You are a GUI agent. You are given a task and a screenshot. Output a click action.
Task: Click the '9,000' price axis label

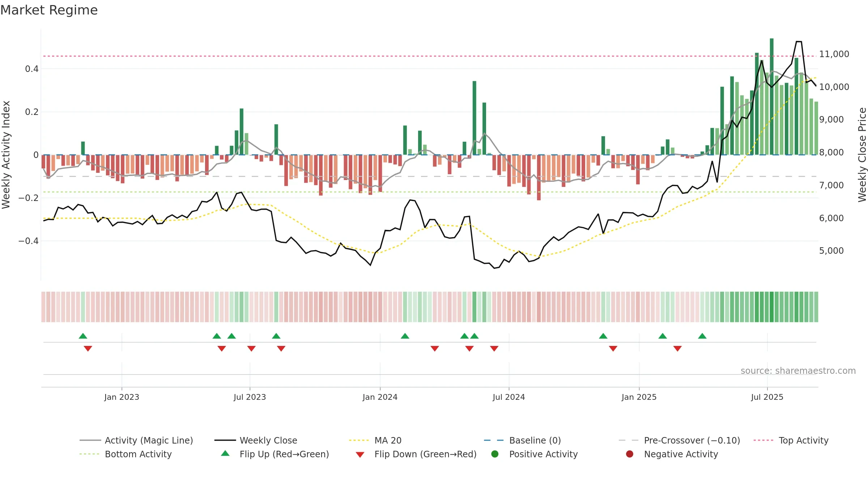click(x=831, y=119)
